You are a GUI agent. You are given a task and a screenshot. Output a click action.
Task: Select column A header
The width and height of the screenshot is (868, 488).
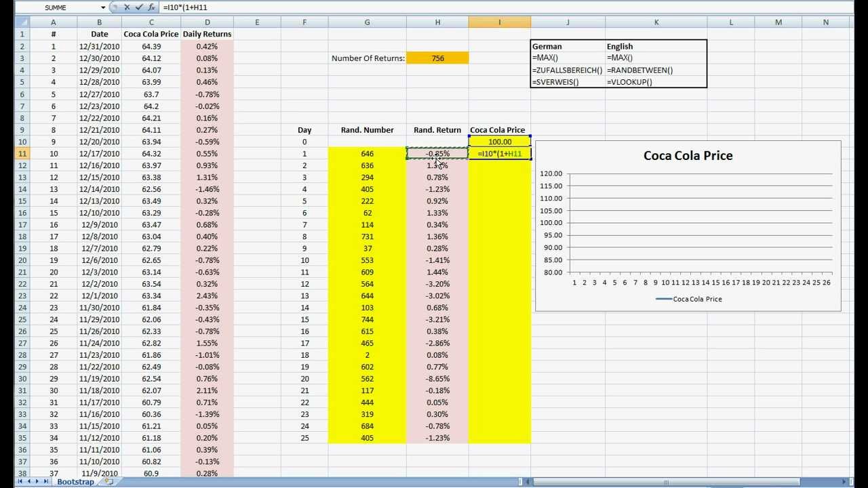(x=53, y=22)
